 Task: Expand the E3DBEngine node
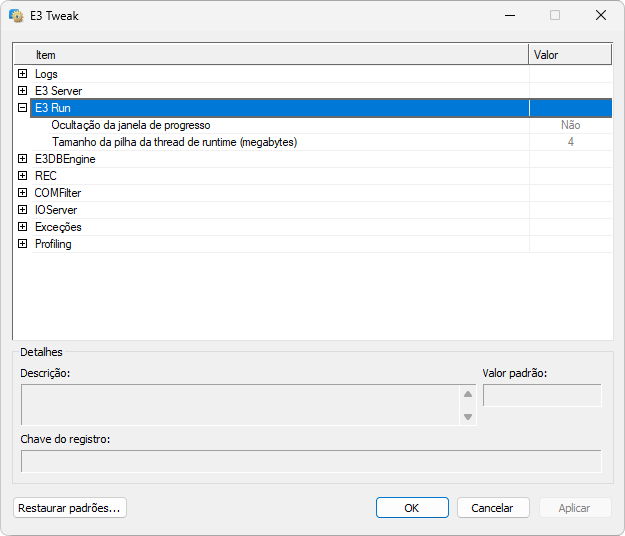tap(23, 159)
